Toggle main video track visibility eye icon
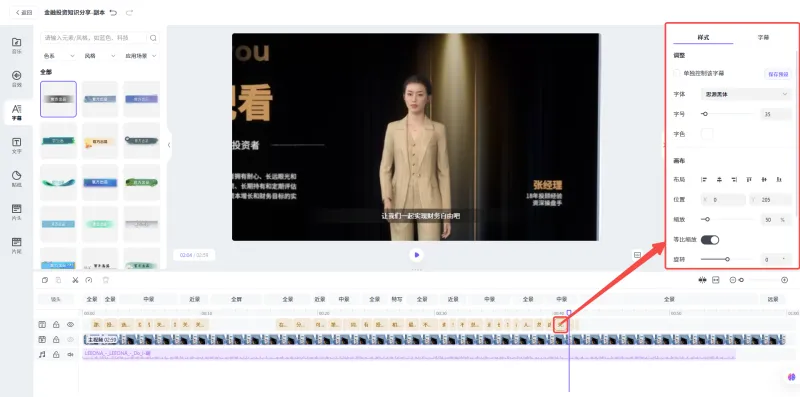Image resolution: width=800 pixels, height=397 pixels. click(x=70, y=339)
